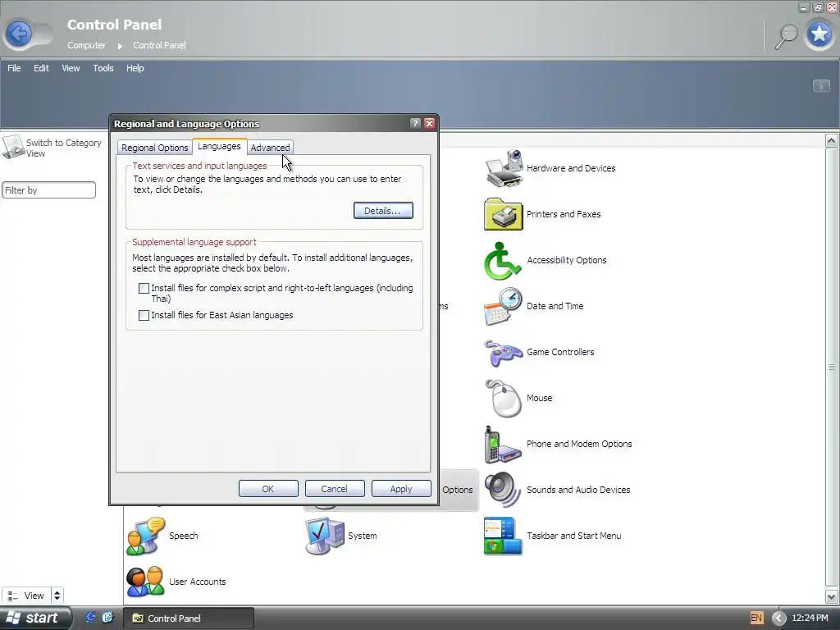Open Taskbar and Start Menu icon

point(503,536)
